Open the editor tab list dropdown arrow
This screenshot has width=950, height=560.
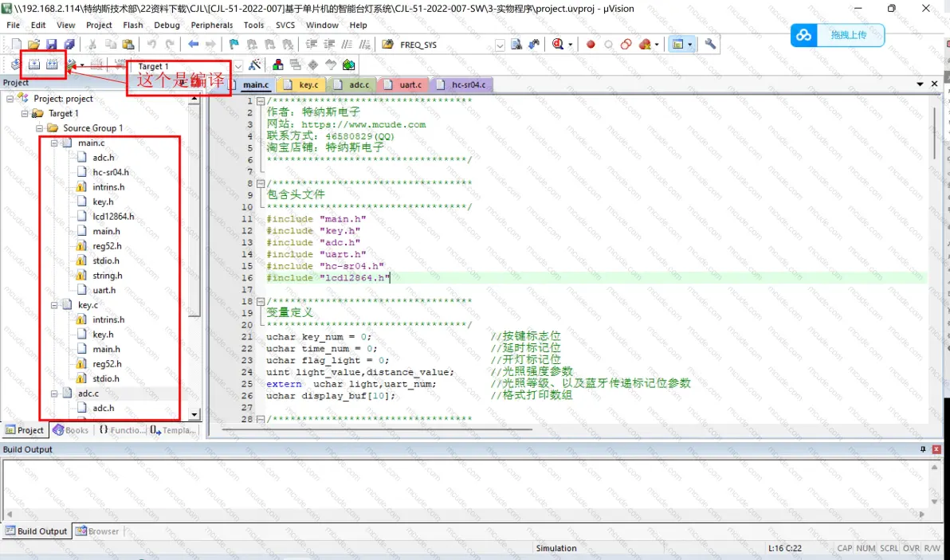tap(920, 84)
